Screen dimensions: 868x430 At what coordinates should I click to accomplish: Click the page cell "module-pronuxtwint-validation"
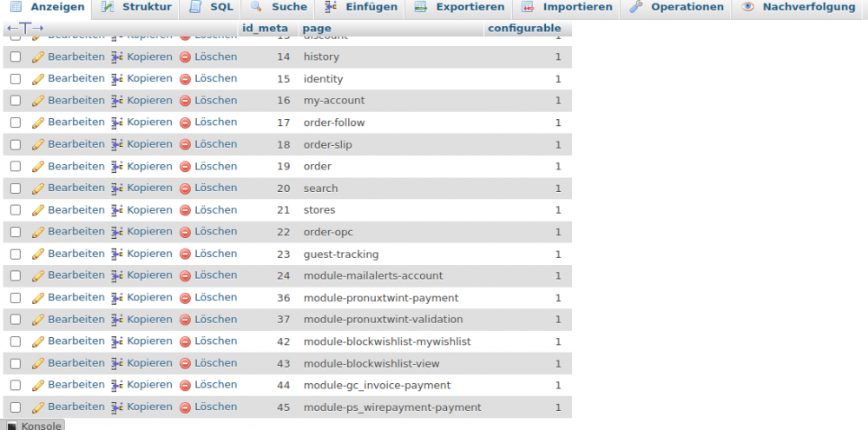point(383,320)
